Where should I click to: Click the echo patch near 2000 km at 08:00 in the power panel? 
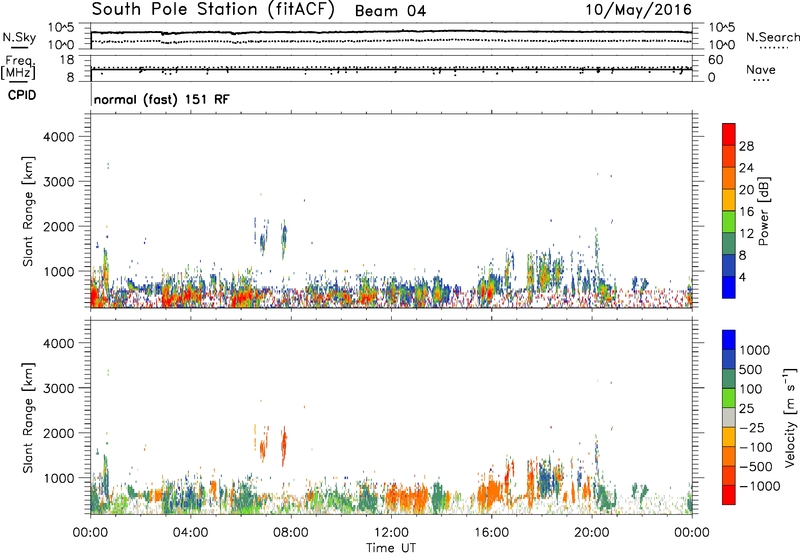284,239
